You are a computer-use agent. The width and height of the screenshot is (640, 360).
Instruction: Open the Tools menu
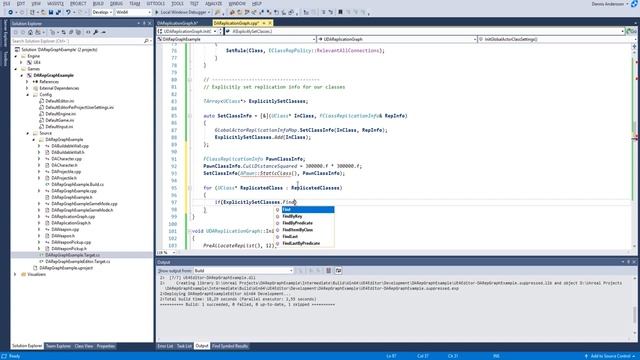[177, 4]
